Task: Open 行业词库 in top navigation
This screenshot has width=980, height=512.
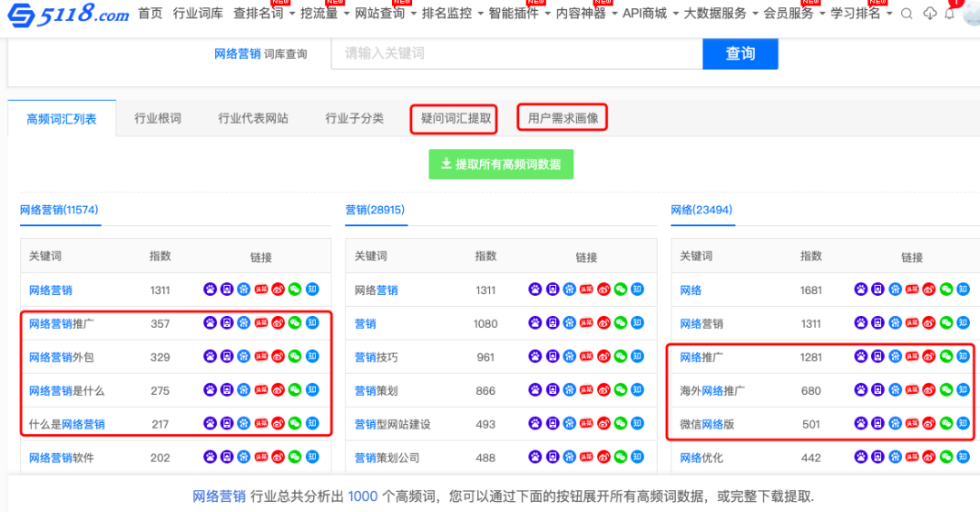Action: [x=198, y=13]
